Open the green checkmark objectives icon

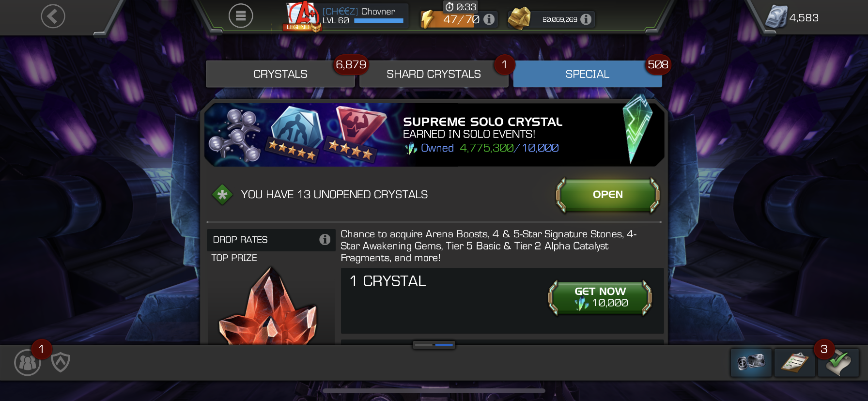[x=838, y=363]
